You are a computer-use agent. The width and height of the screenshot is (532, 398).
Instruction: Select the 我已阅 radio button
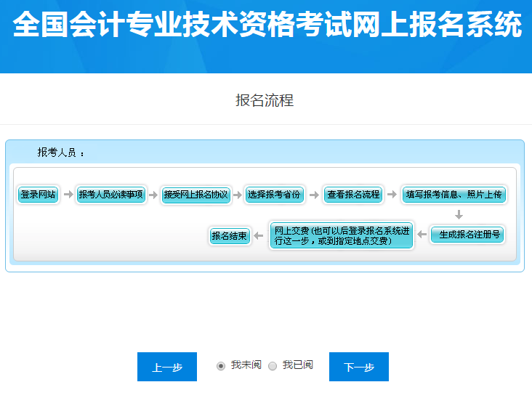(x=273, y=366)
